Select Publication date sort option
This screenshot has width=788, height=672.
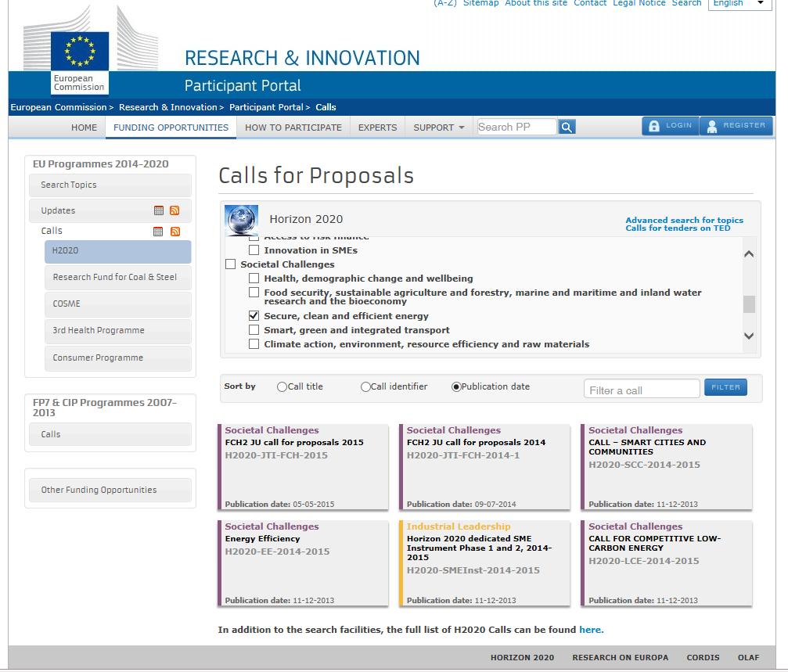click(x=456, y=386)
